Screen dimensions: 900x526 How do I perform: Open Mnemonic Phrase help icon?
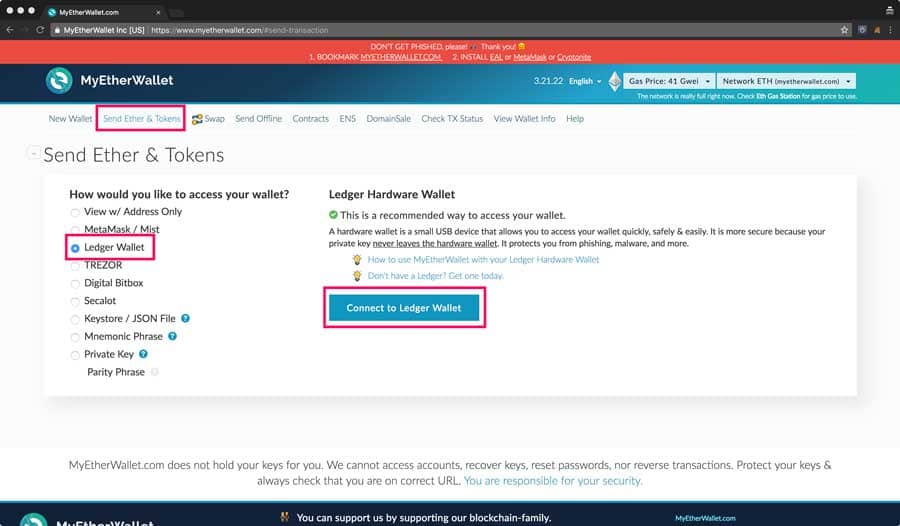(172, 336)
